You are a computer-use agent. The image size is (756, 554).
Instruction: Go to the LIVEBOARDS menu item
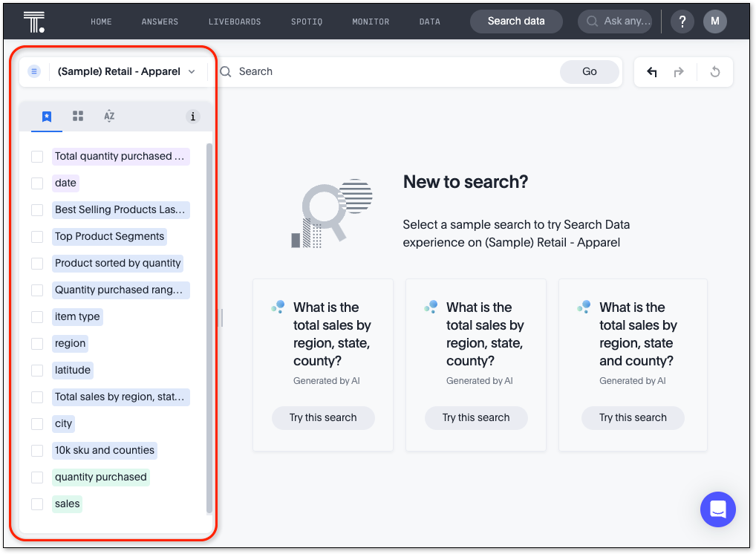coord(235,22)
